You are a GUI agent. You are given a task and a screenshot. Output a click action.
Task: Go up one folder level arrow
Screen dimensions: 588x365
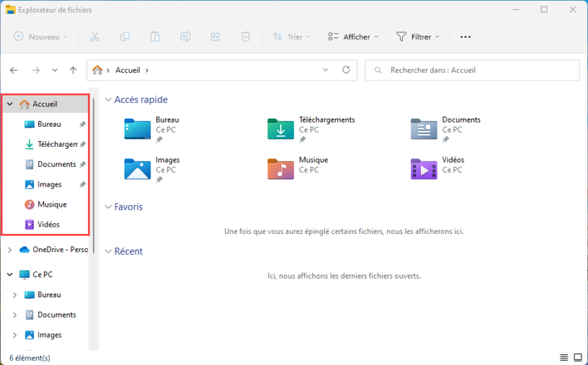74,71
